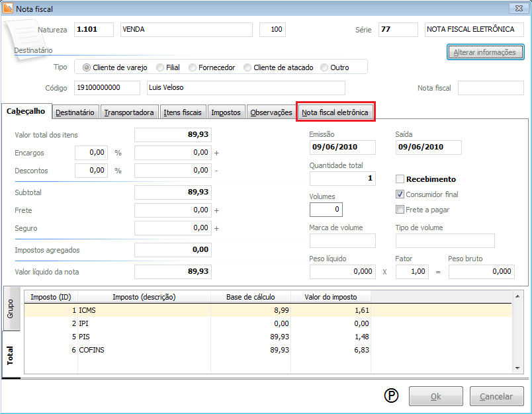The height and width of the screenshot is (414, 532).
Task: Select Cliente de varejo radio option
Action: click(x=87, y=67)
